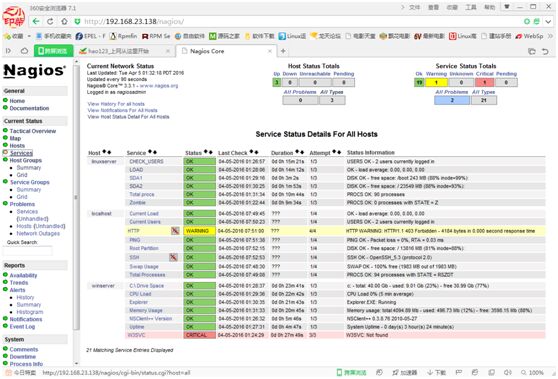This screenshot has height=379, width=558.
Task: Click green Ok count 19 box
Action: click(419, 83)
